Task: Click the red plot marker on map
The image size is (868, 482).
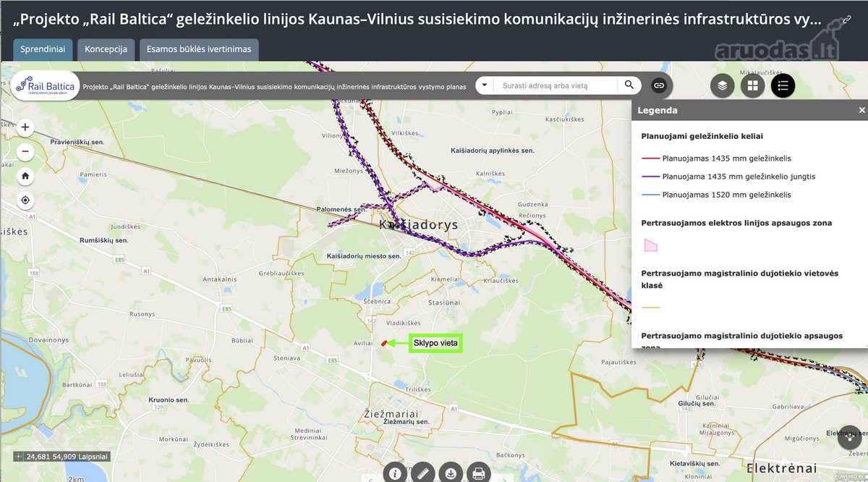Action: click(x=384, y=343)
